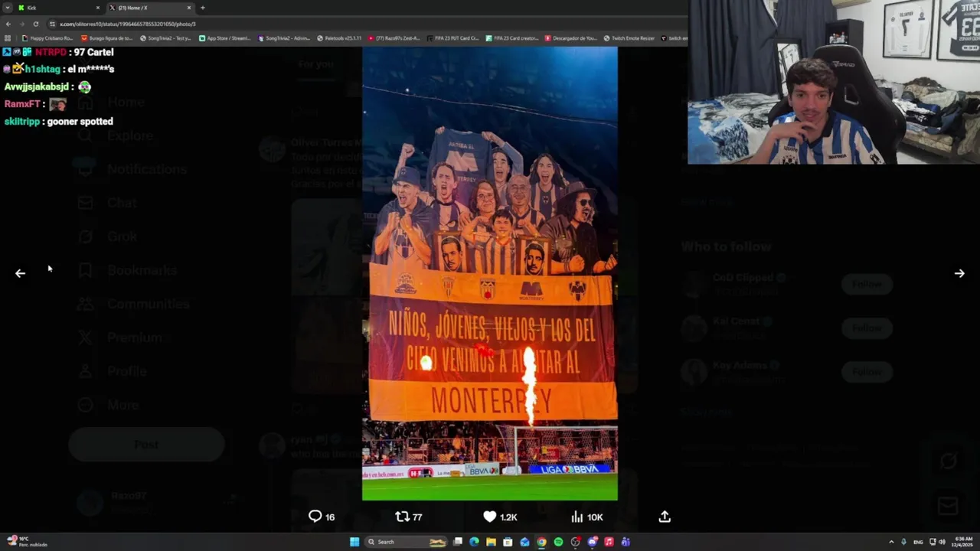Open Microsoft Store from taskbar
980x551 pixels.
[508, 542]
